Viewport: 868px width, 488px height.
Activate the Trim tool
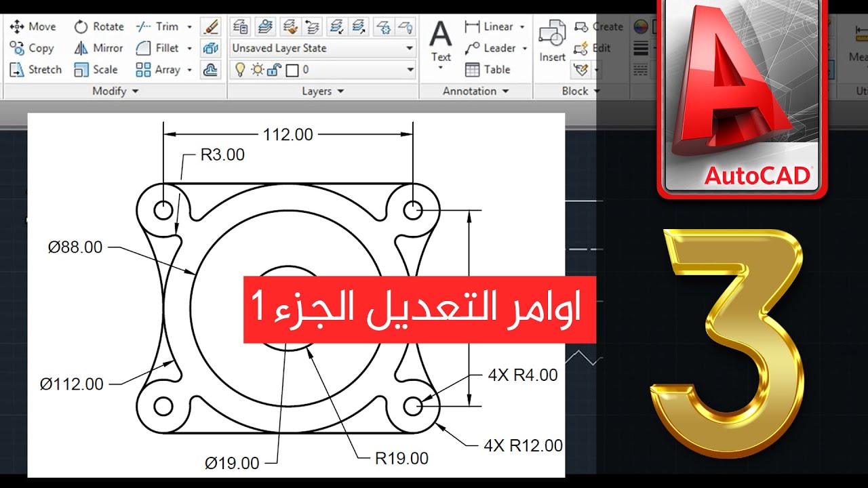[x=157, y=26]
